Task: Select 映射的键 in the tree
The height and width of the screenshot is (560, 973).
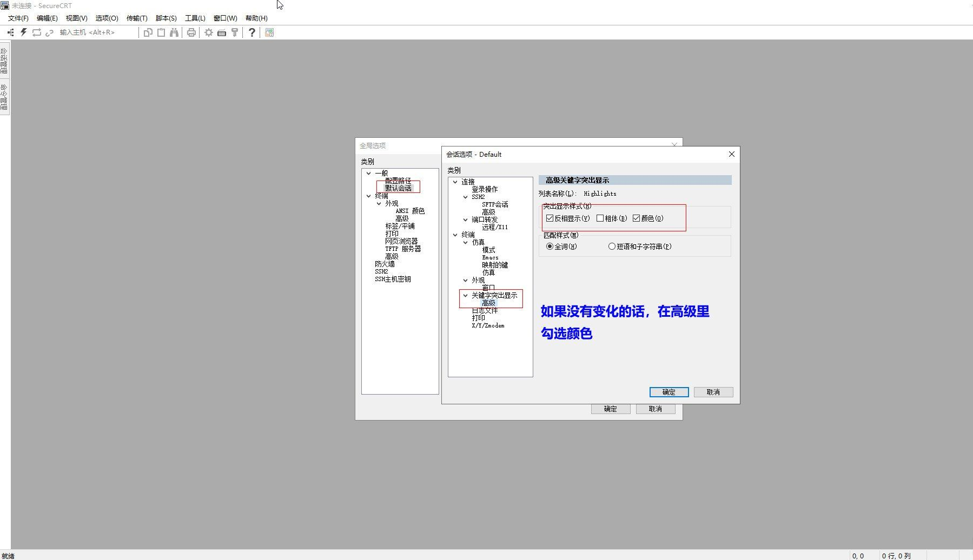Action: pyautogui.click(x=495, y=265)
